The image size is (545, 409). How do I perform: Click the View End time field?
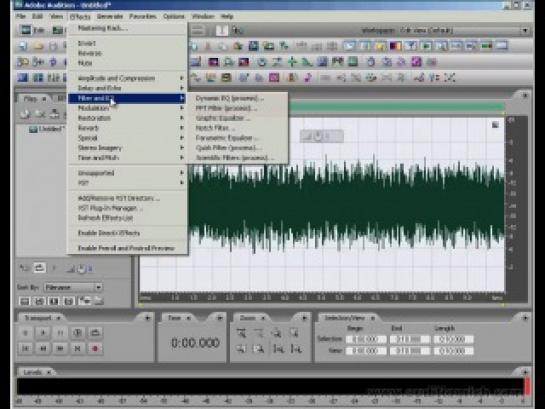409,351
